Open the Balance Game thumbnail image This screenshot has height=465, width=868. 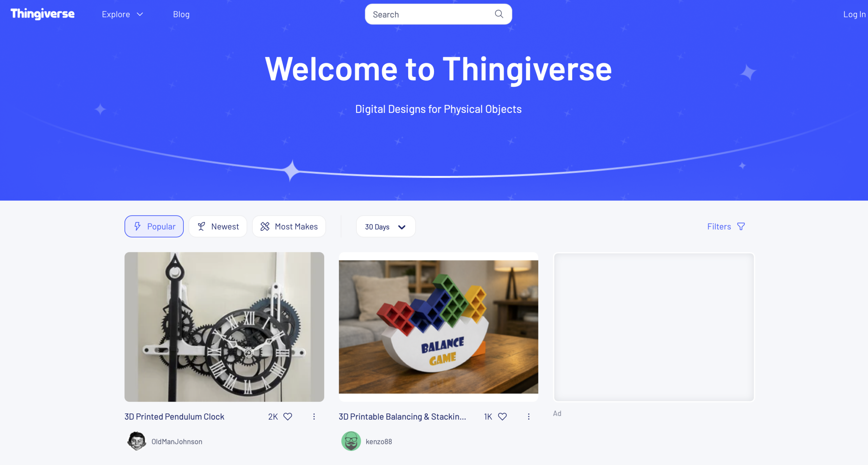click(x=438, y=327)
